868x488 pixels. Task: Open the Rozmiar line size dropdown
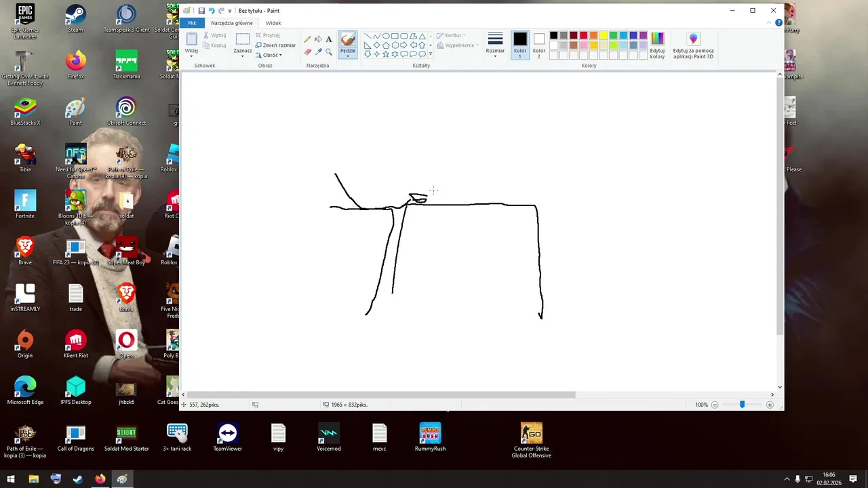pos(495,45)
